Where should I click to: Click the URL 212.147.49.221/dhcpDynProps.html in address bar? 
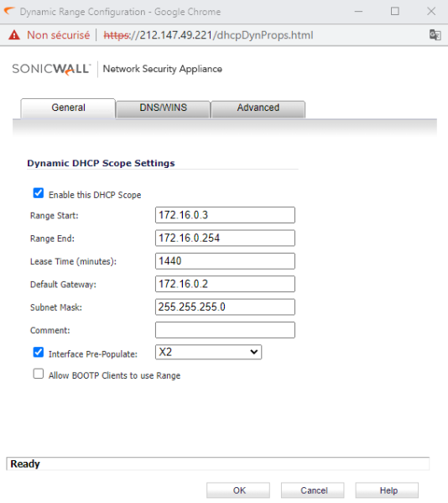[x=208, y=35]
